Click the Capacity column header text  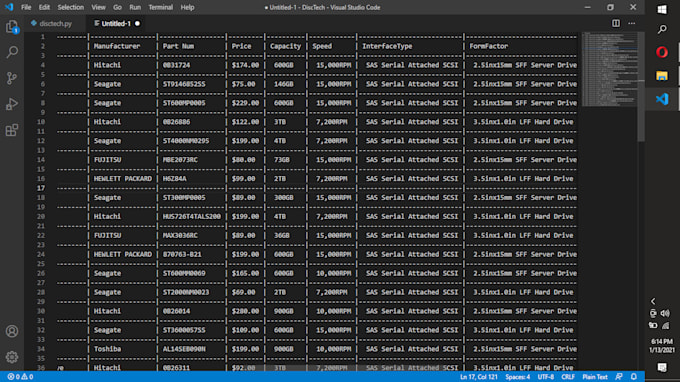tap(285, 46)
